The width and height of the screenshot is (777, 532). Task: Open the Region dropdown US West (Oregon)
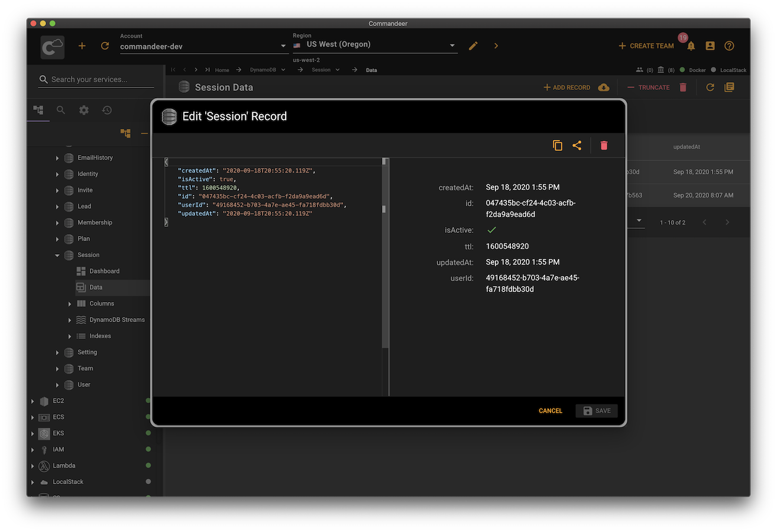coord(374,45)
